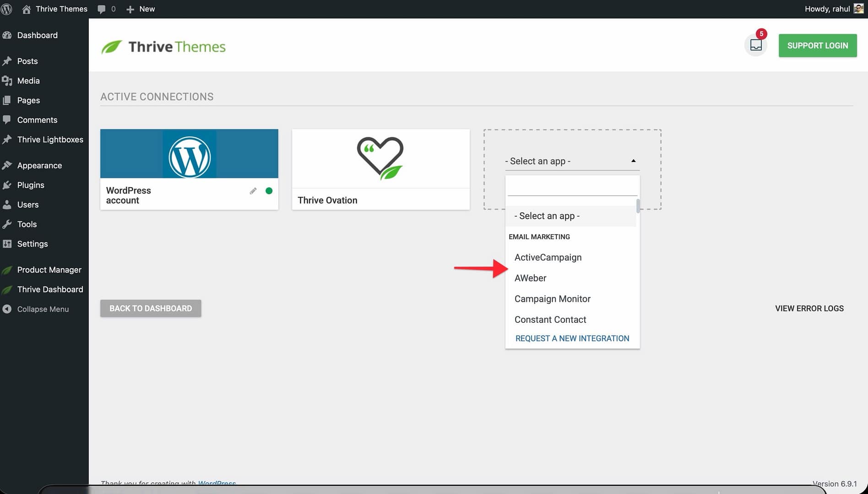This screenshot has width=868, height=494.
Task: Click the Thrive Themes leaf logo
Action: tap(112, 47)
